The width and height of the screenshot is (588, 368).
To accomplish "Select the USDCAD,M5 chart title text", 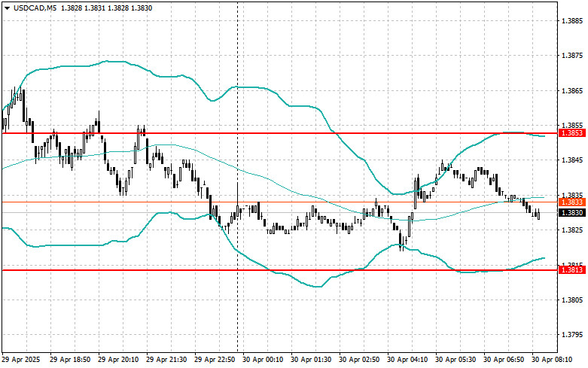I will point(35,8).
